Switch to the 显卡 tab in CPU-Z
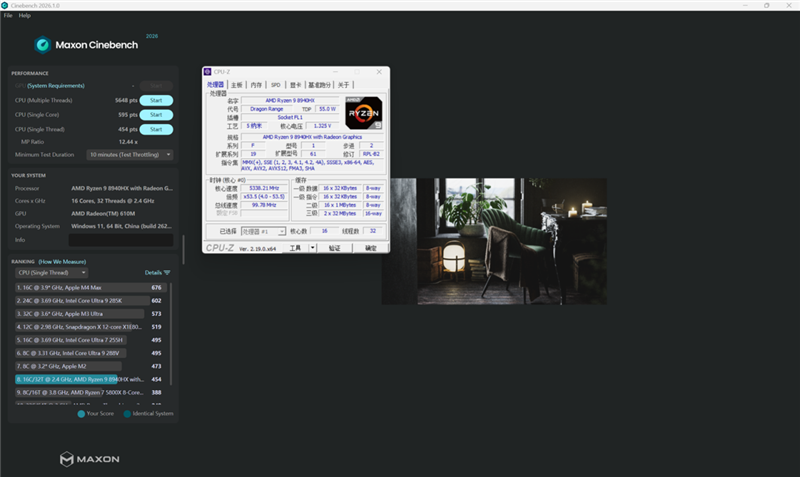Image resolution: width=800 pixels, height=477 pixels. coord(295,85)
